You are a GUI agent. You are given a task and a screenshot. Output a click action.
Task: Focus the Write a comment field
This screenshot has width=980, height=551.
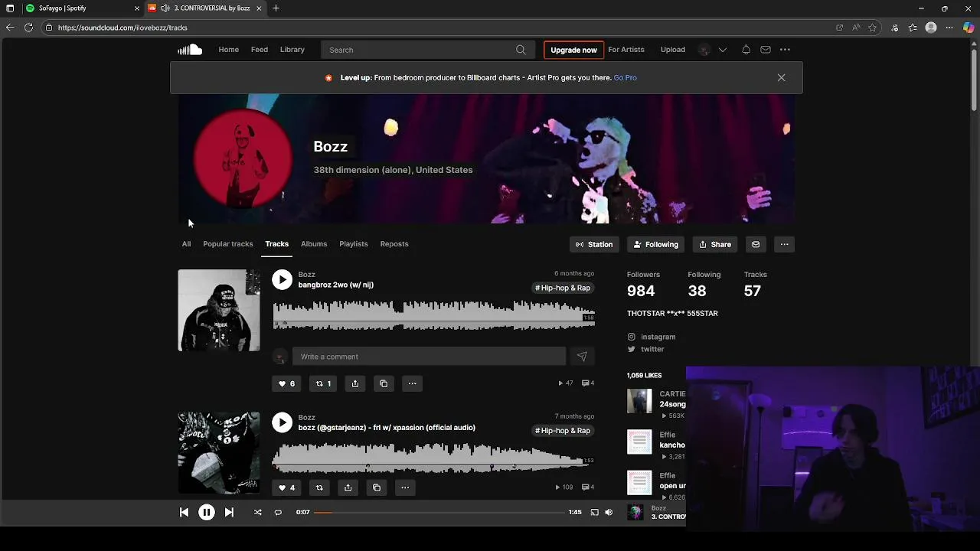pos(429,357)
